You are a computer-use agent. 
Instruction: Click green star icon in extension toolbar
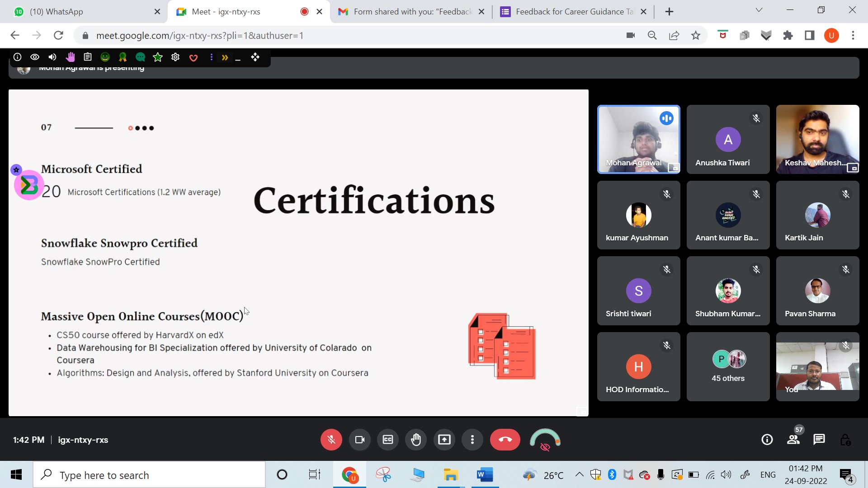coord(158,57)
